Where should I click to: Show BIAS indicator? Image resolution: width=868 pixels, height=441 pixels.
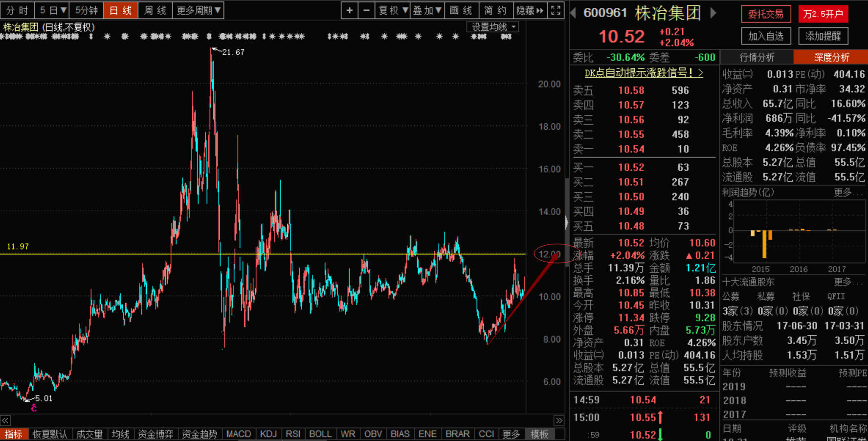400,434
